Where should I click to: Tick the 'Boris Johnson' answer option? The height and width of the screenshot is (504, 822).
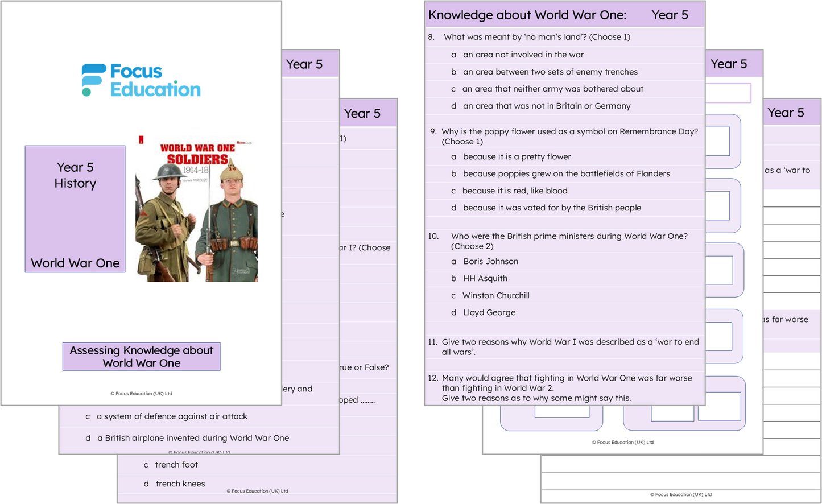tap(490, 261)
